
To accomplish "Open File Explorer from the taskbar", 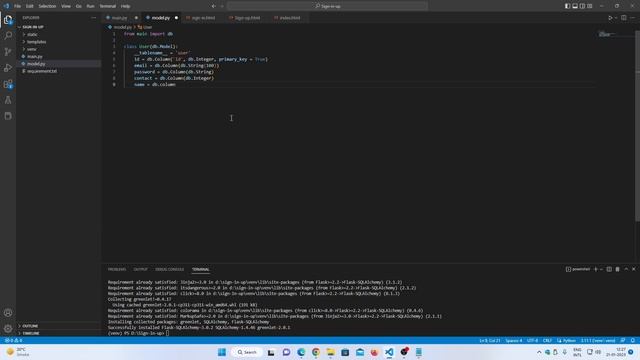I will (x=330, y=352).
